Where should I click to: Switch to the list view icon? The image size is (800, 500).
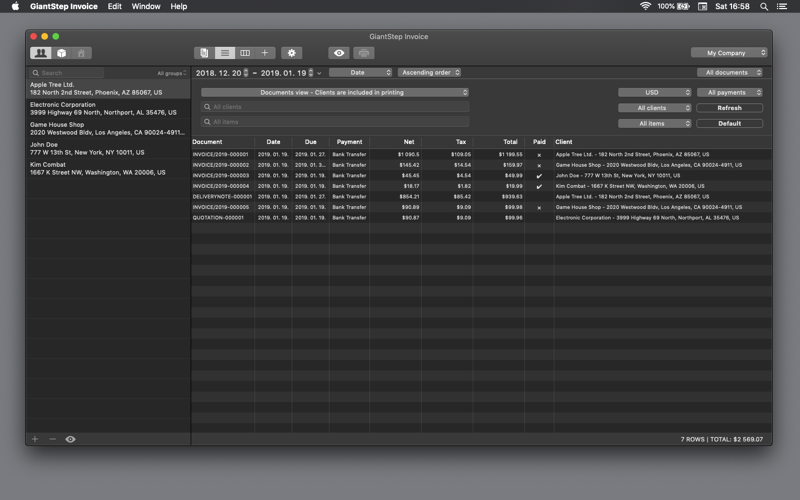(x=224, y=53)
